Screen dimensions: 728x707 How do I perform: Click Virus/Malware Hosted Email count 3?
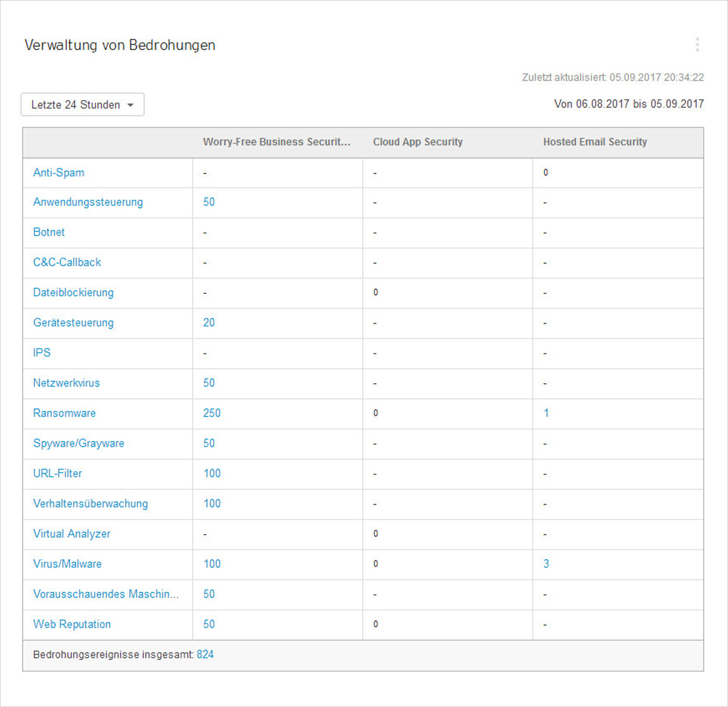tap(546, 564)
